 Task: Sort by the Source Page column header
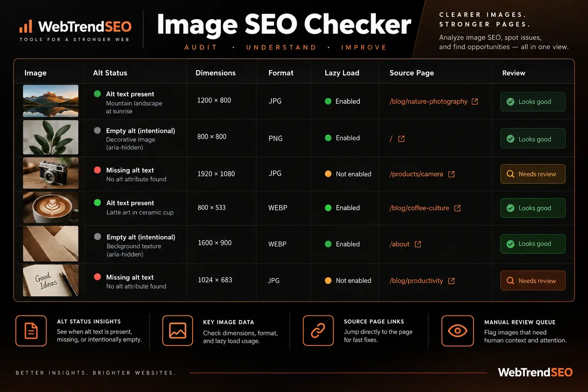tap(412, 73)
